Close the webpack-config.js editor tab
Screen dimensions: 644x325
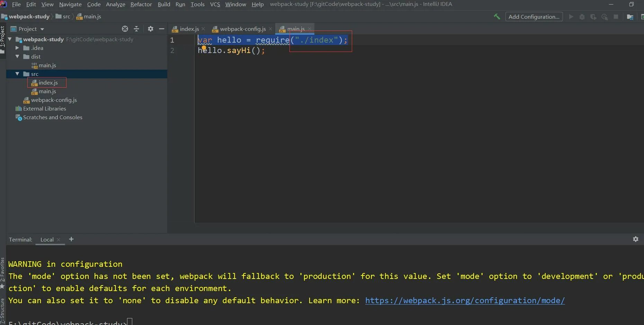coord(270,29)
